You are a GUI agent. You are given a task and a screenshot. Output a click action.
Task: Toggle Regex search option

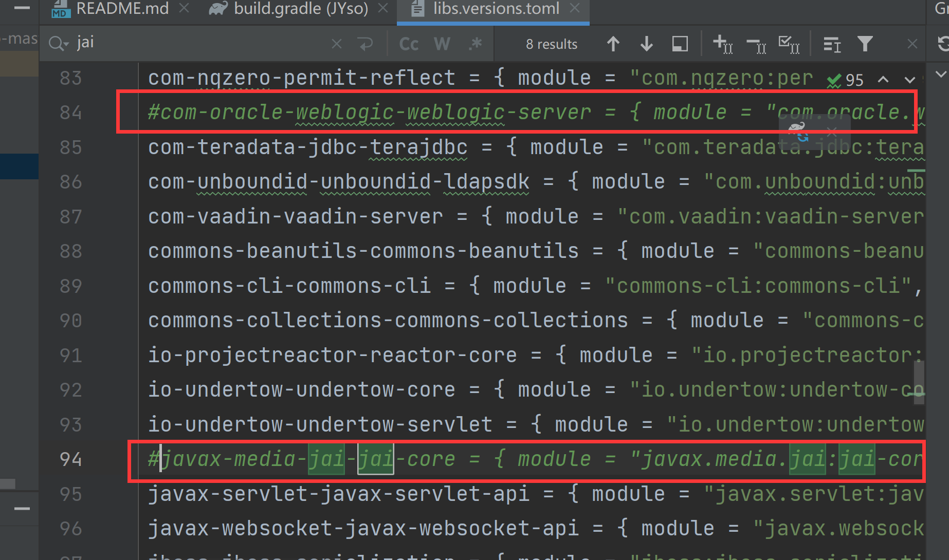476,44
